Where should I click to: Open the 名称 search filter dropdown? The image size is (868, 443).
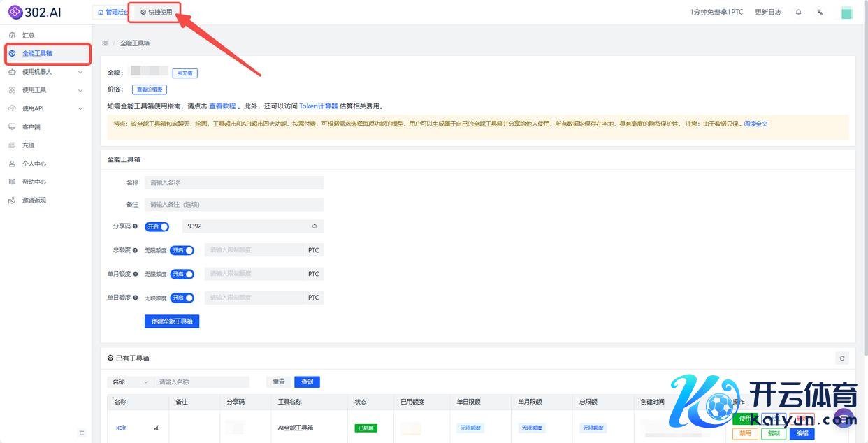point(130,382)
